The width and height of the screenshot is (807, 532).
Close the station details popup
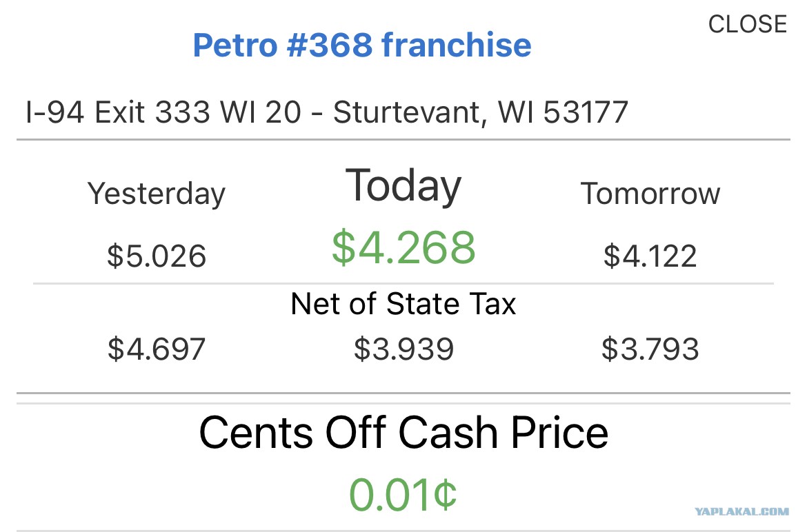click(747, 24)
